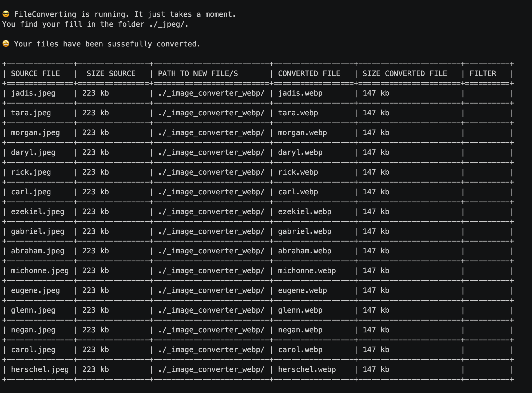Click converted file 'carl.webp'
The height and width of the screenshot is (393, 532).
point(298,192)
